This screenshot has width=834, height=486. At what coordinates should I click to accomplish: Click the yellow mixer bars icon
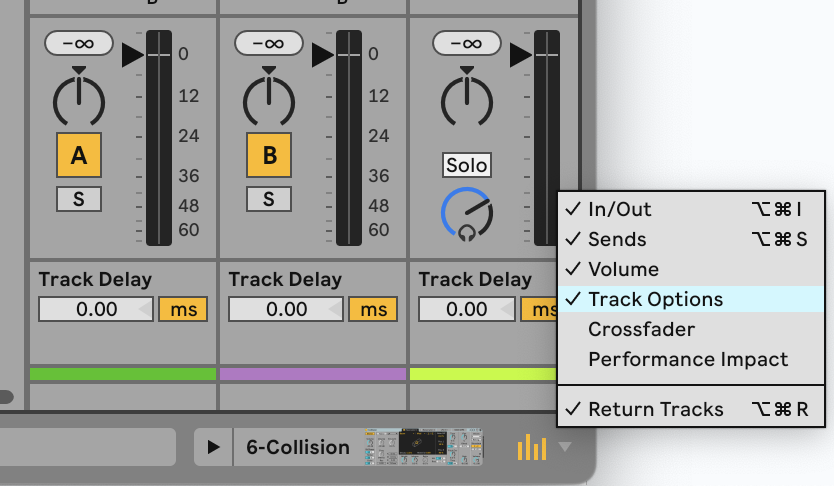coord(532,447)
